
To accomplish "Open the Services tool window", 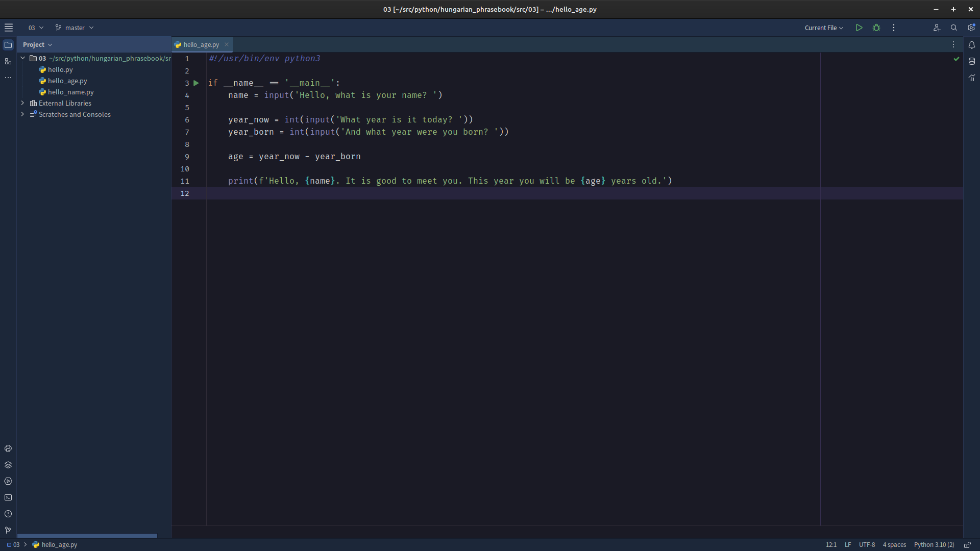I will click(x=8, y=481).
